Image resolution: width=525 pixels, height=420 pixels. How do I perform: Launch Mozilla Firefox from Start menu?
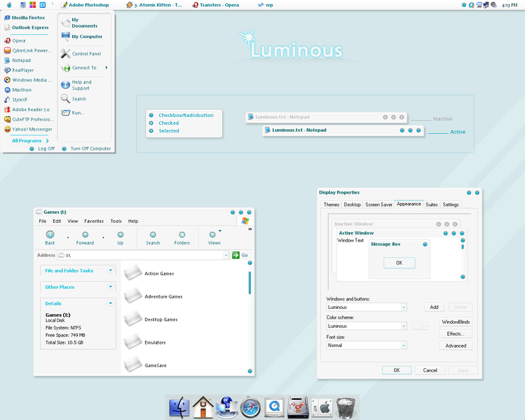coord(25,17)
